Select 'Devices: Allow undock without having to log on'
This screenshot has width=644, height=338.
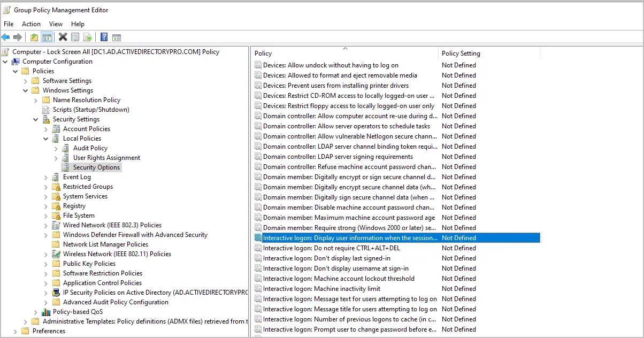[331, 65]
